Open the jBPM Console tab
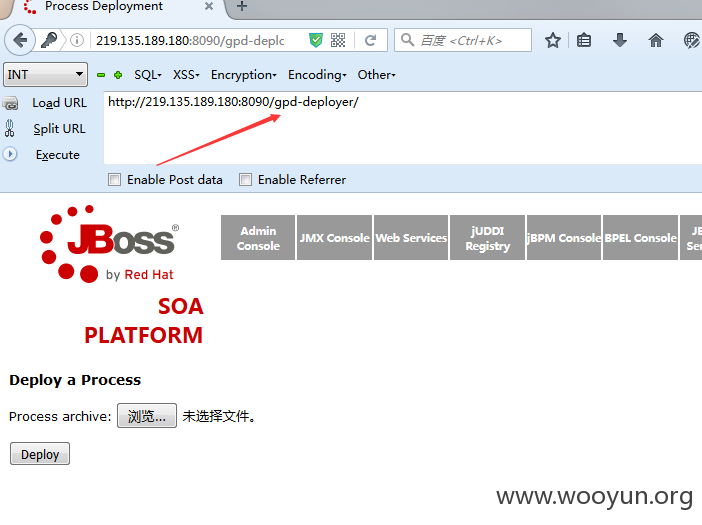This screenshot has width=702, height=525. pos(564,238)
